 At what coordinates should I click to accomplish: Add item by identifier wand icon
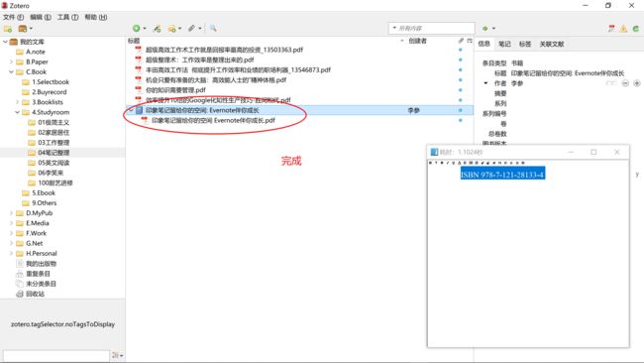[x=157, y=29]
